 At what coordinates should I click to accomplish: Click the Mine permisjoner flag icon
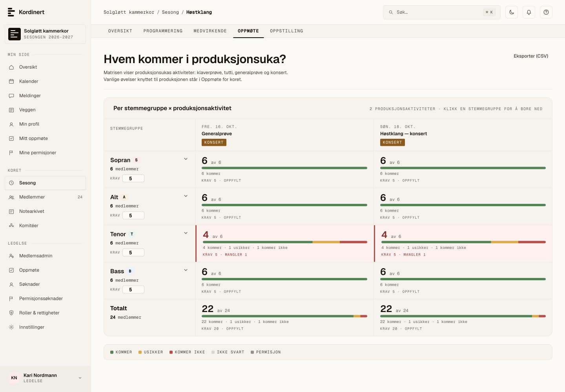[x=11, y=153]
